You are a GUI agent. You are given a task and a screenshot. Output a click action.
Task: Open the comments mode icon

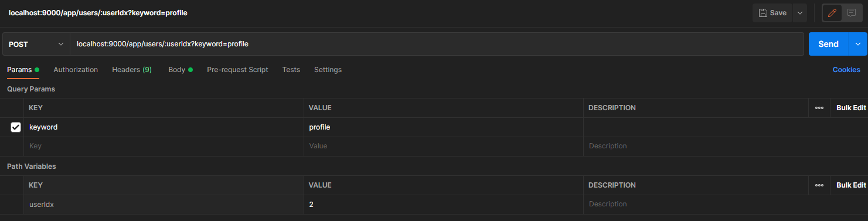852,13
